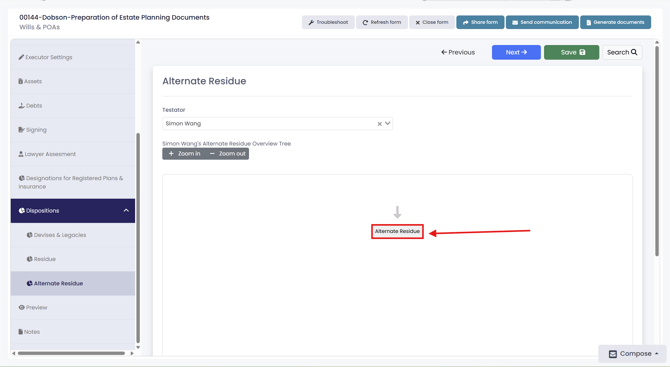Click the floppy disk icon on Save

[582, 52]
